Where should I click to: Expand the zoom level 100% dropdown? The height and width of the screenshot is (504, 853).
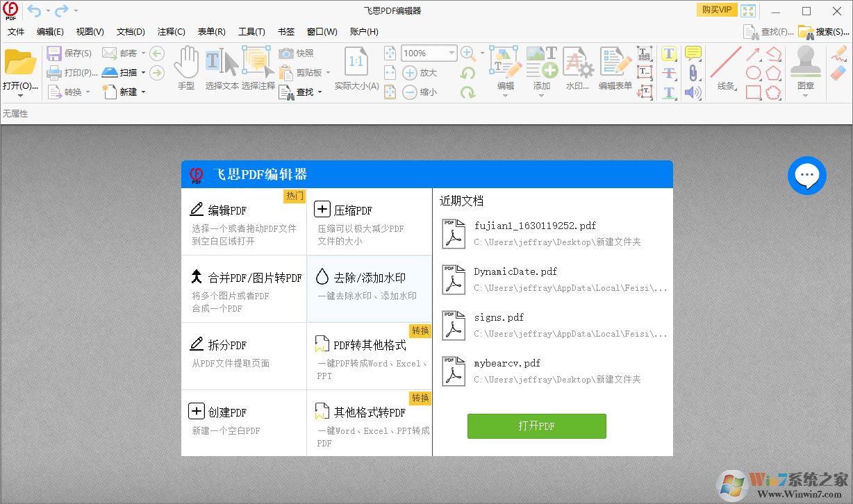452,53
